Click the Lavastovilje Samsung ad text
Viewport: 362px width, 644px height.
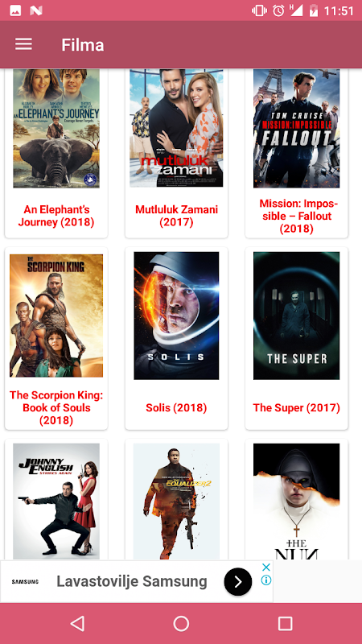132,581
